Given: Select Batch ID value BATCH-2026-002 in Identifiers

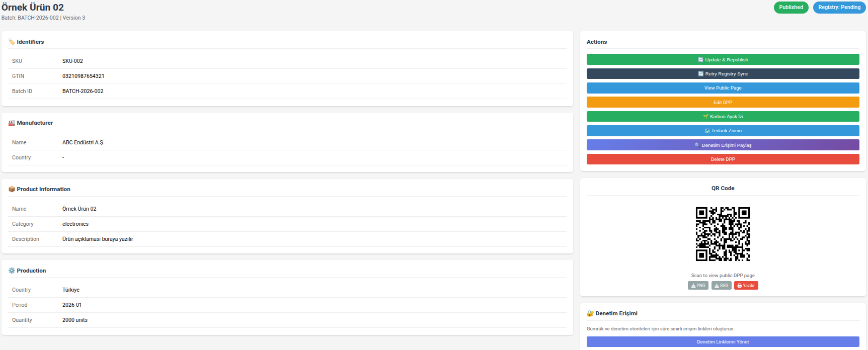Looking at the screenshot, I should 83,91.
